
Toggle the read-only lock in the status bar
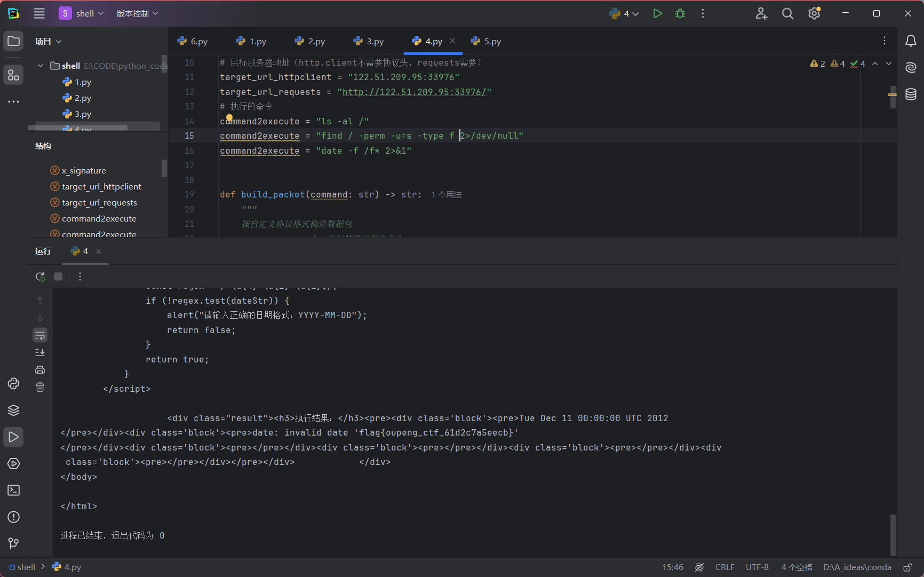point(907,567)
